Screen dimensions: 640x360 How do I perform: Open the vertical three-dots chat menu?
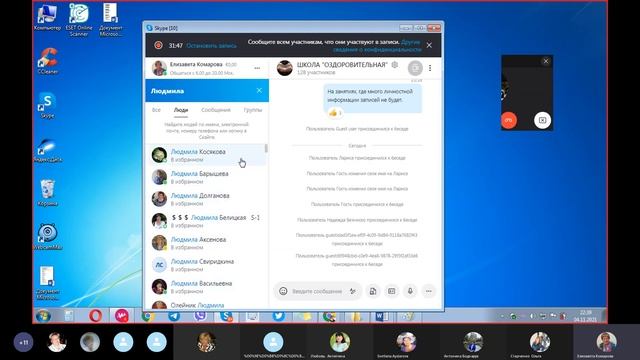pyautogui.click(x=430, y=68)
